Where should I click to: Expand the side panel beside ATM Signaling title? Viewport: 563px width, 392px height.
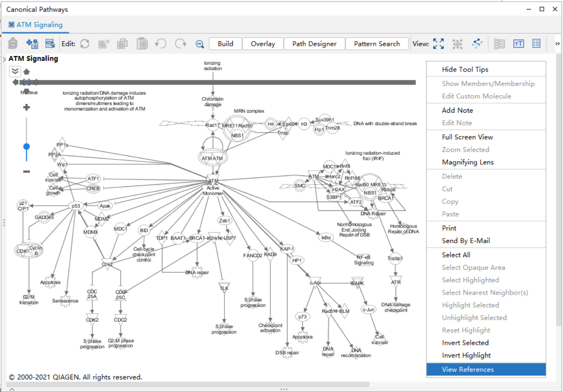(x=4, y=59)
